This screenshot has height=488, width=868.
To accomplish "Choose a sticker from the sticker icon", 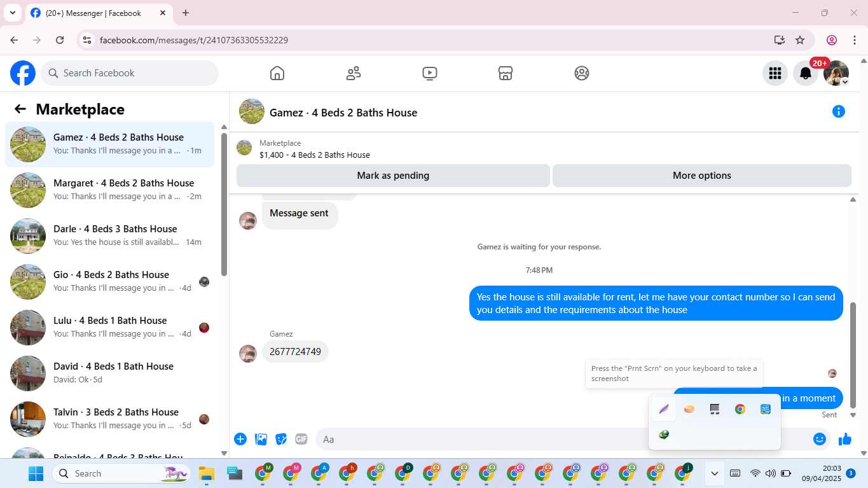I will pos(281,439).
